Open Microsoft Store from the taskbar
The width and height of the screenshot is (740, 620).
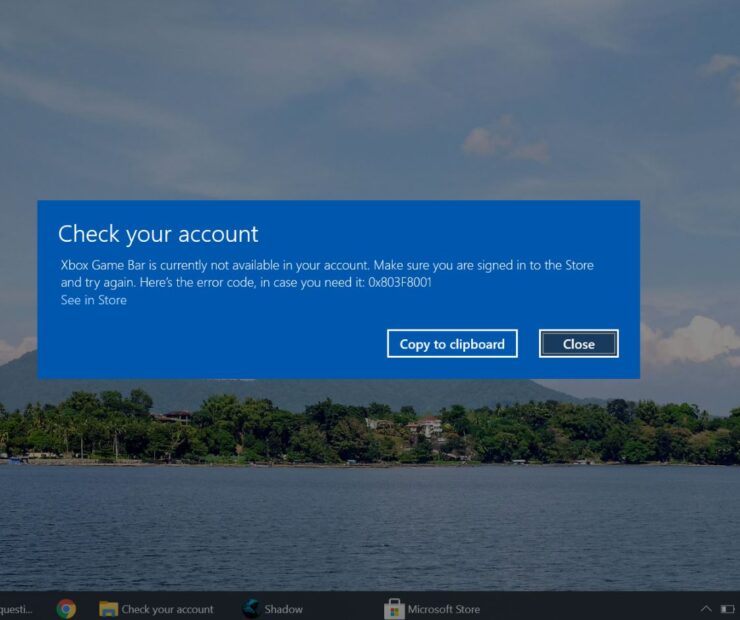click(432, 609)
